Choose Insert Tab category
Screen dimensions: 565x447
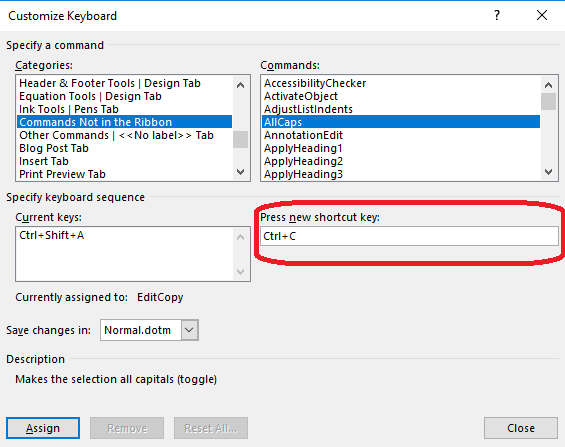click(124, 161)
